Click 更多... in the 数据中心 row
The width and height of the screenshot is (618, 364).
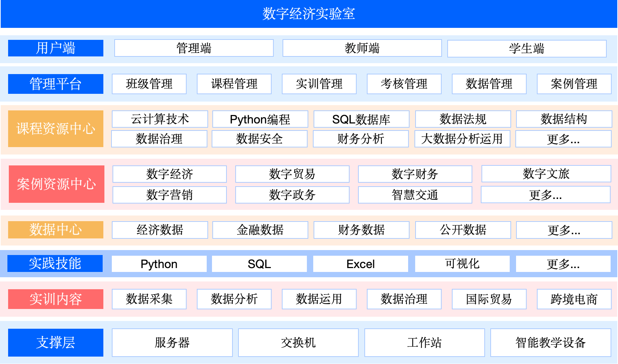tap(564, 230)
